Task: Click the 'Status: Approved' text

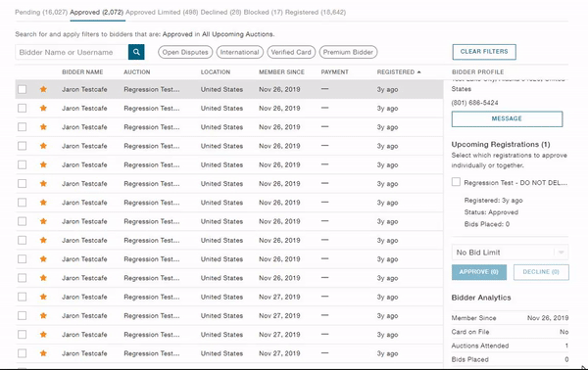Action: (x=491, y=212)
